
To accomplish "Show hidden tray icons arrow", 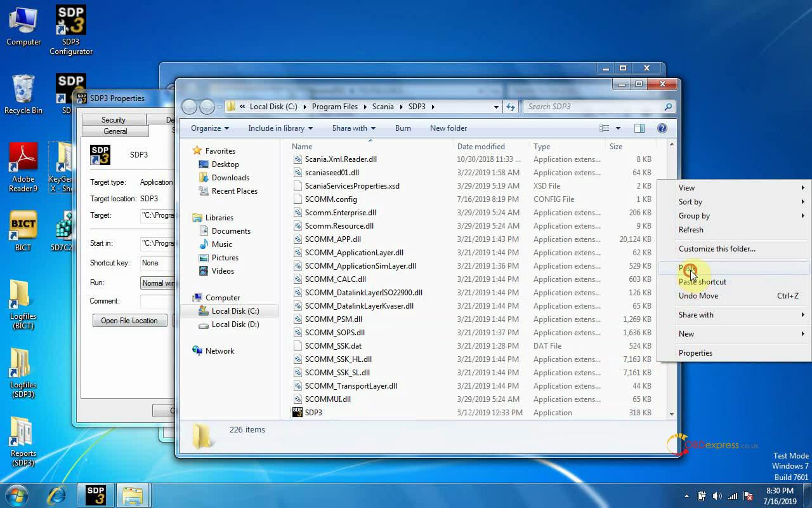I will click(x=686, y=496).
